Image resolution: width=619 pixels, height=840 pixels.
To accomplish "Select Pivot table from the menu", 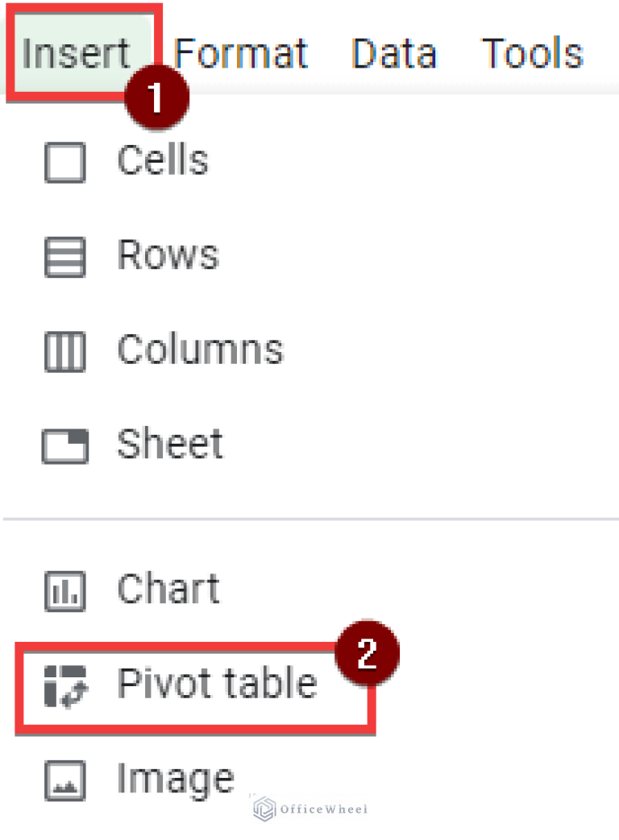I will click(x=216, y=682).
